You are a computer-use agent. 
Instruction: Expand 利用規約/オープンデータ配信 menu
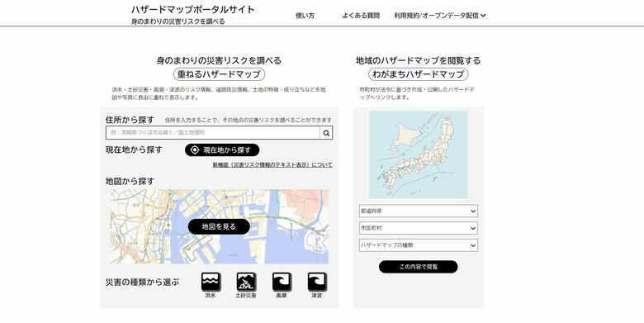(440, 16)
